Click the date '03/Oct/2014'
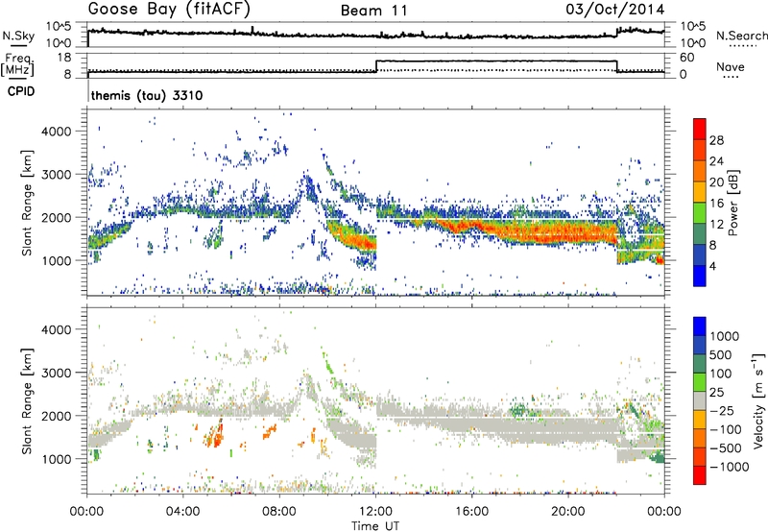This screenshot has height=532, width=768. [x=615, y=10]
